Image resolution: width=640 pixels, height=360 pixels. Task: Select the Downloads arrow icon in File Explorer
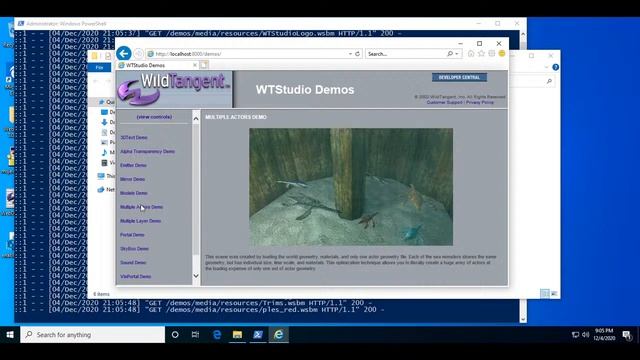click(104, 122)
